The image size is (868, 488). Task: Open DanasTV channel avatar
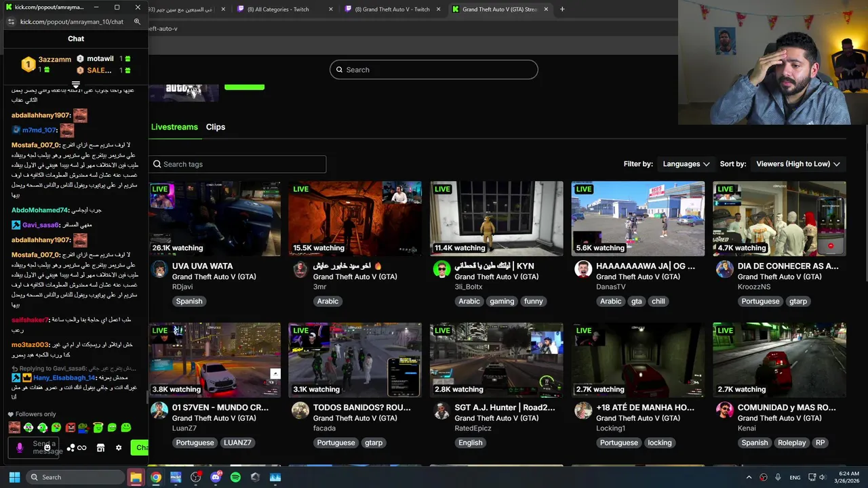[x=583, y=270]
